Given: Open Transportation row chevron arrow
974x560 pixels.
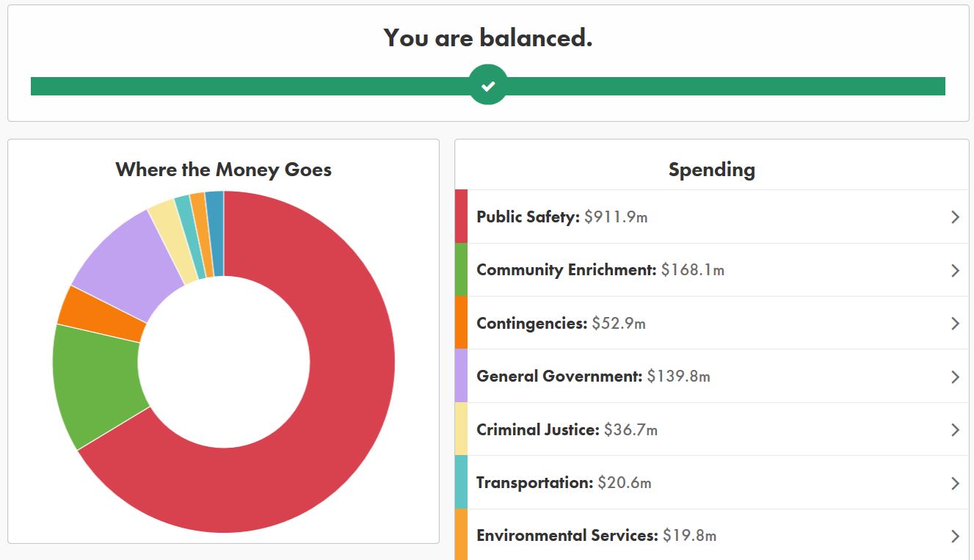Looking at the screenshot, I should click(x=955, y=483).
